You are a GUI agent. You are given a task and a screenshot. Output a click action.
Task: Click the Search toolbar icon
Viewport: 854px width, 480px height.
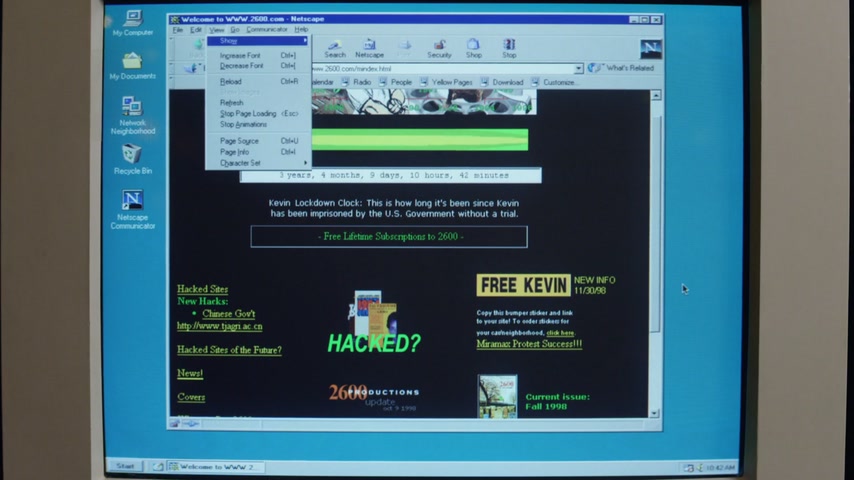pos(334,48)
